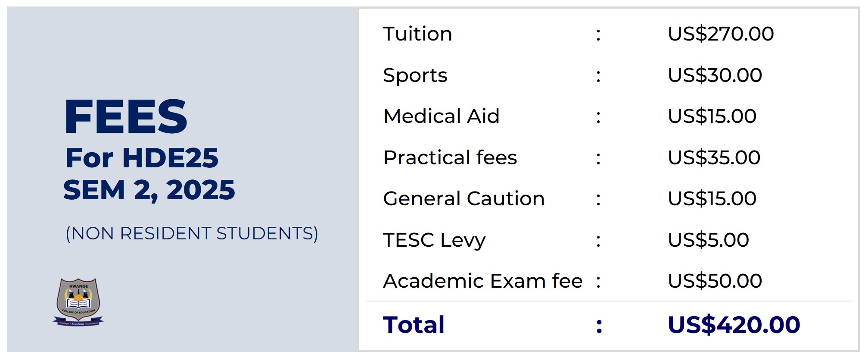This screenshot has height=361, width=868.
Task: Select the Medical Aid label
Action: click(441, 116)
